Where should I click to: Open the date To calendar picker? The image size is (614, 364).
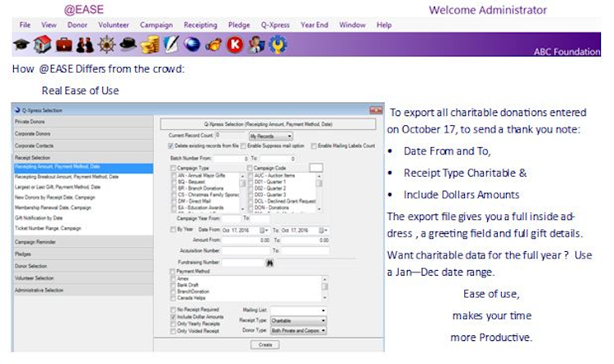click(x=323, y=231)
